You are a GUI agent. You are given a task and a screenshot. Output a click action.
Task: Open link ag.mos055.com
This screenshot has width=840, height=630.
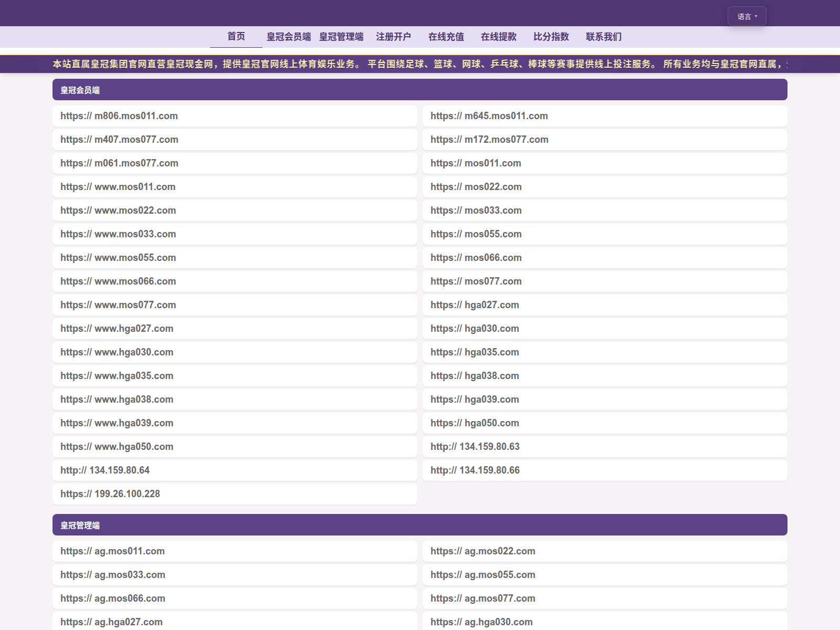[605, 575]
